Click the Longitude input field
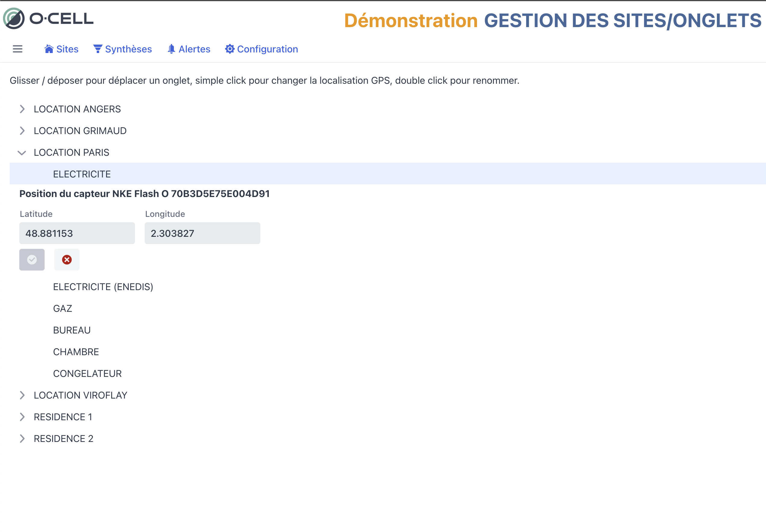 [202, 233]
